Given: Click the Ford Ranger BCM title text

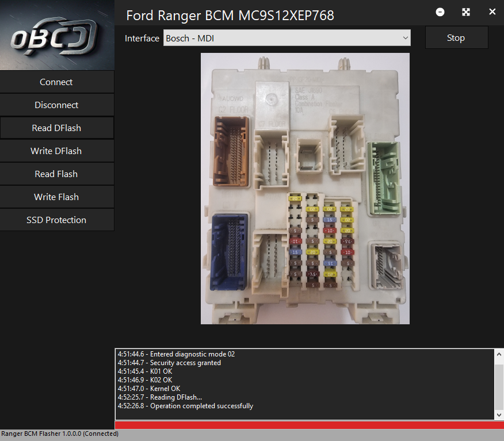Looking at the screenshot, I should (230, 16).
